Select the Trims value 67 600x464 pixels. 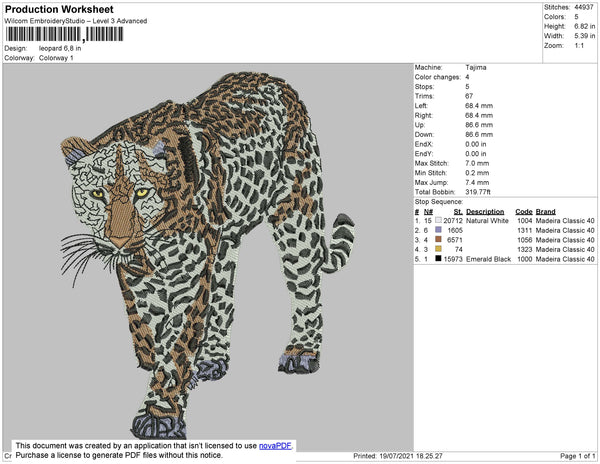469,96
